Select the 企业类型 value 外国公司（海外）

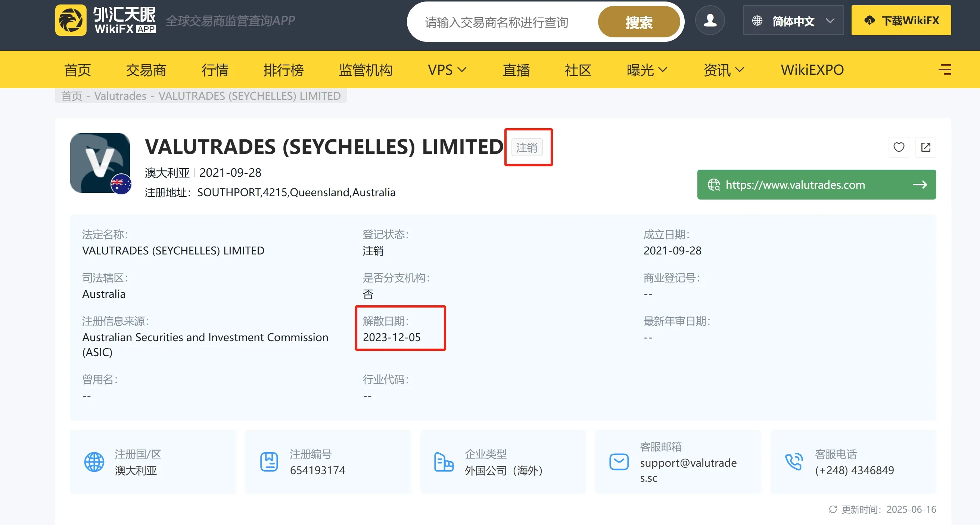(504, 470)
